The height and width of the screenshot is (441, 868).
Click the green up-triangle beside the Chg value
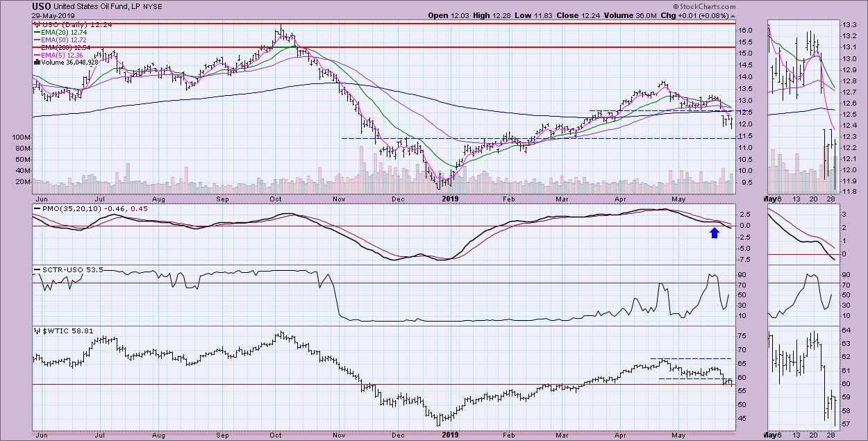coord(734,15)
